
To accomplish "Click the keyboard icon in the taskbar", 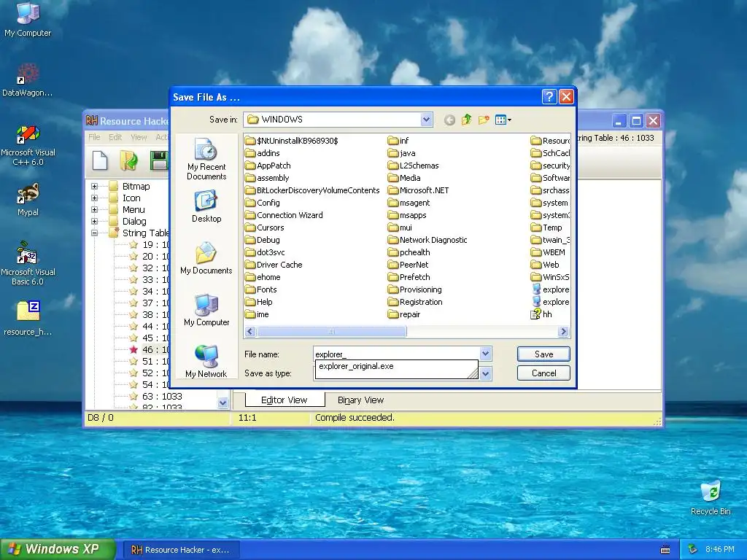I will pyautogui.click(x=665, y=550).
